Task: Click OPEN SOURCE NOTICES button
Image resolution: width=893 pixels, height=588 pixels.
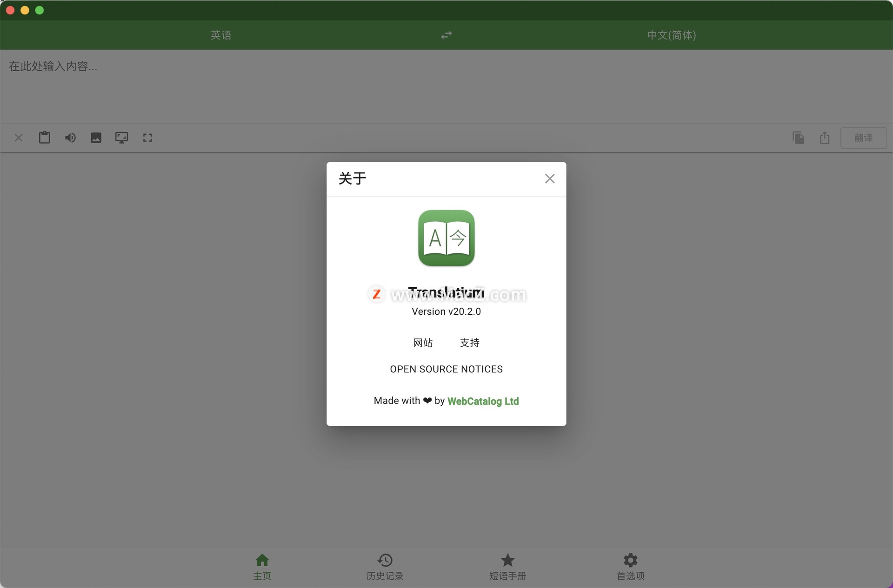Action: 446,369
